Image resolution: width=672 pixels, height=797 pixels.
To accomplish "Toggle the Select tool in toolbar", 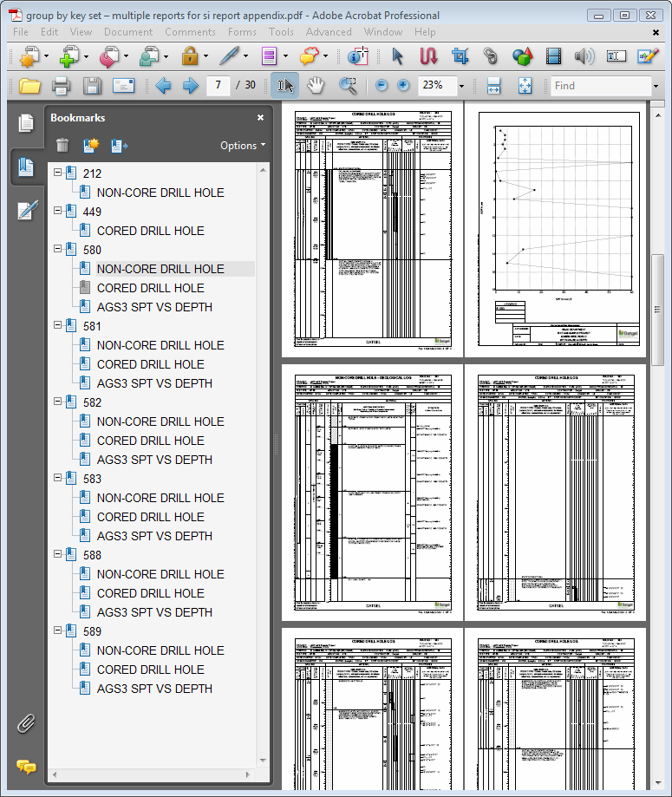I will coord(285,85).
